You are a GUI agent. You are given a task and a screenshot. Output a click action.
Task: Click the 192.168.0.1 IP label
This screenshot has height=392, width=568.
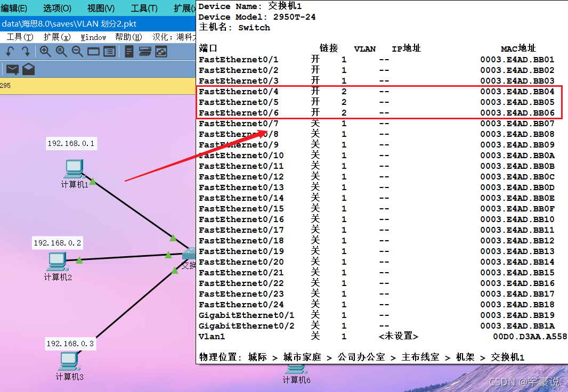[71, 143]
